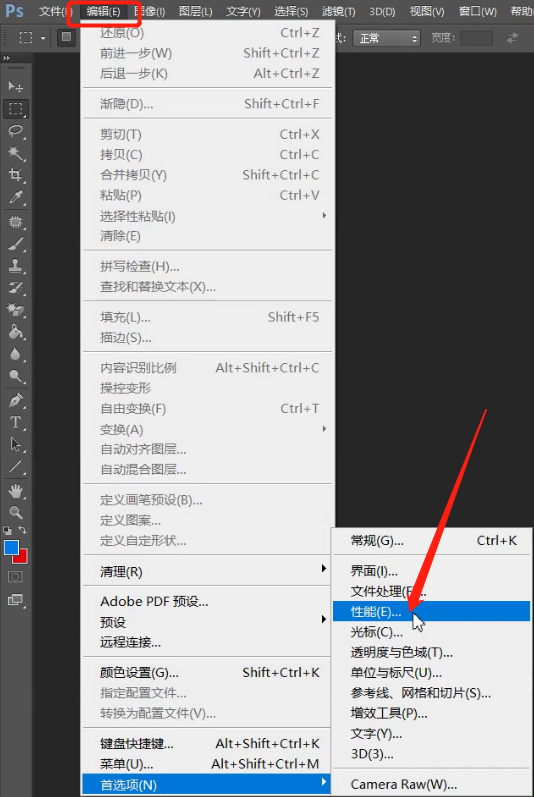534x797 pixels.
Task: Change the screen mode
Action: coord(15,600)
